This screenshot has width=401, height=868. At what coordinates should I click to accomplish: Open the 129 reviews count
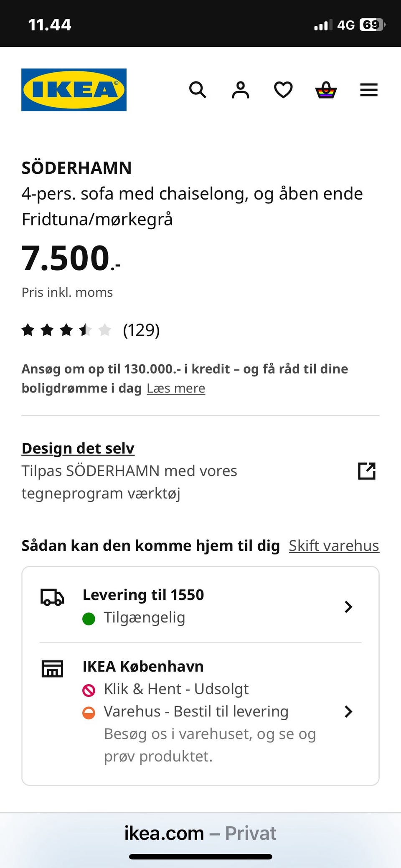point(141,330)
